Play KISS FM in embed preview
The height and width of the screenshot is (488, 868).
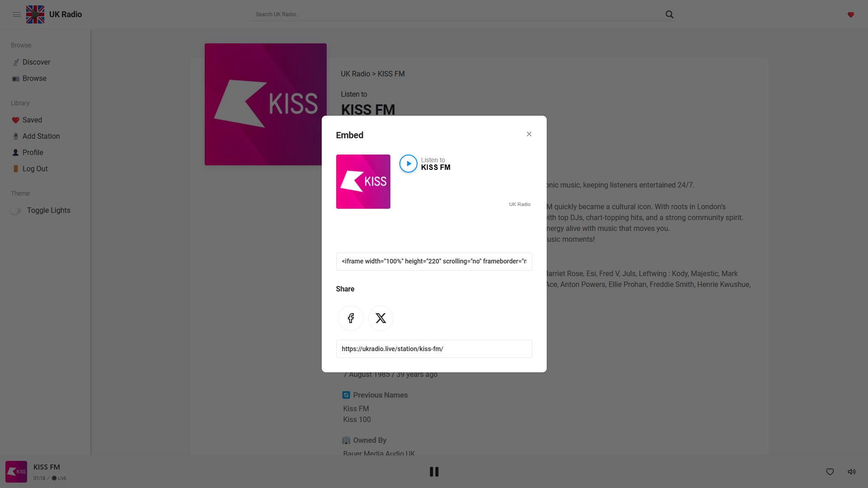[x=408, y=164]
